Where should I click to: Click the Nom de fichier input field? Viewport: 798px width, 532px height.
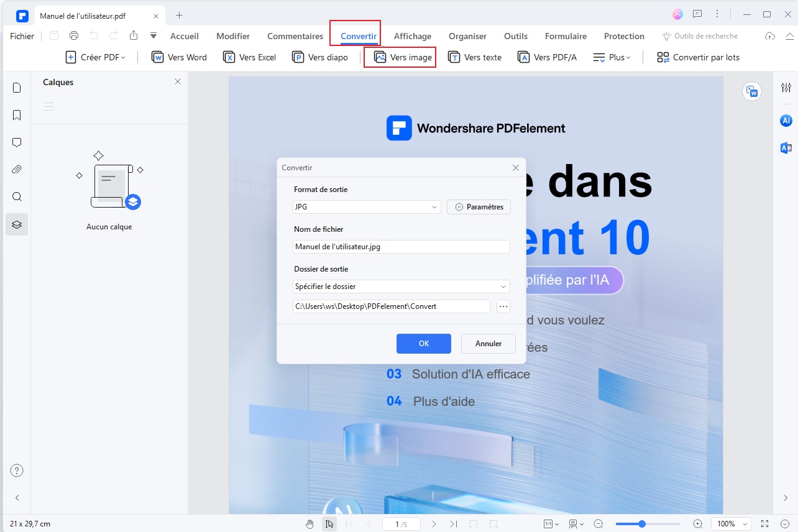(401, 247)
